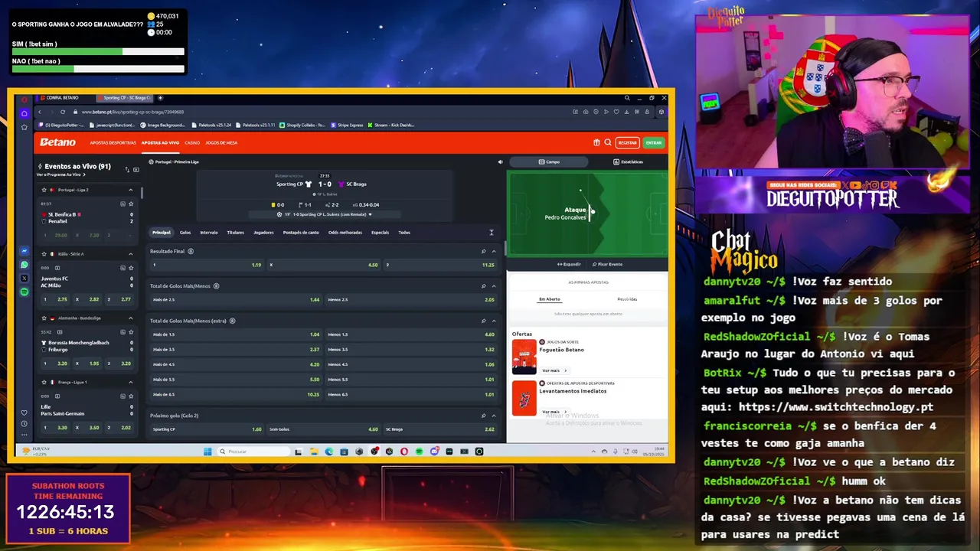
Task: Collapse all markets icon right of tabs
Action: (492, 233)
